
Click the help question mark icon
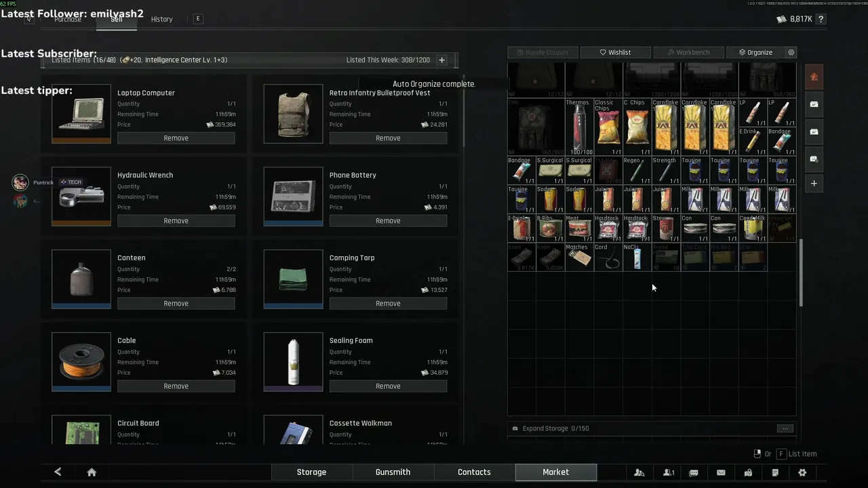point(821,19)
